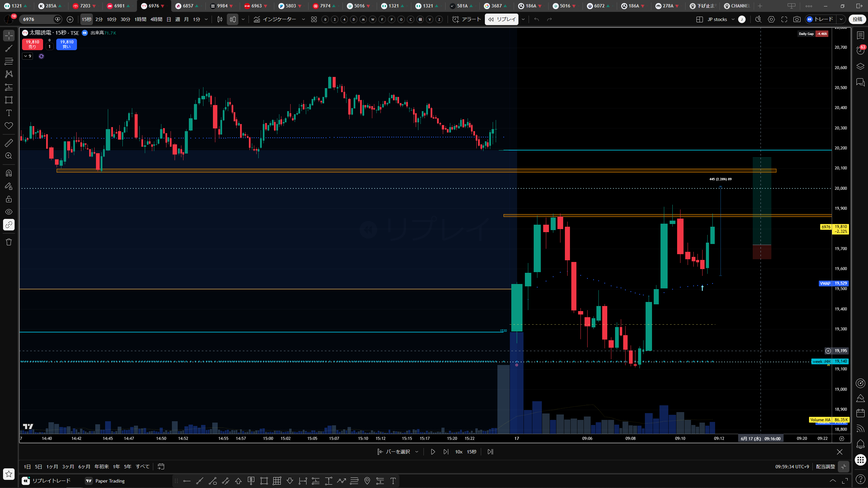Screen dimensions: 868x488
Task: Open the alerts bell in right sidebar
Action: coord(860,444)
